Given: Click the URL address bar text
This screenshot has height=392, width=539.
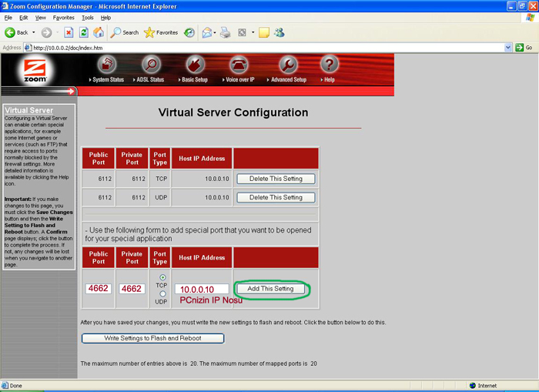Looking at the screenshot, I should (x=68, y=48).
